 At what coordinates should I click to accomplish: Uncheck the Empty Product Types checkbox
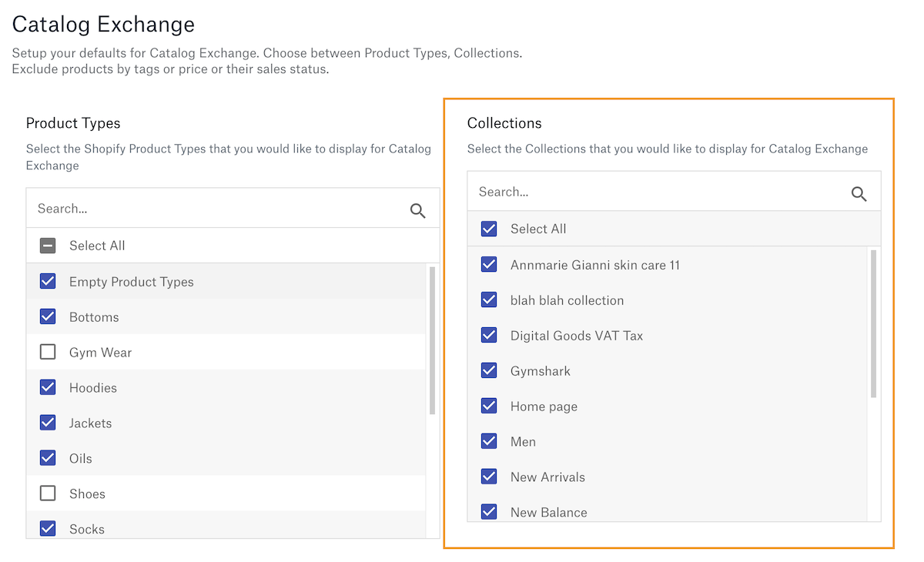(x=48, y=281)
